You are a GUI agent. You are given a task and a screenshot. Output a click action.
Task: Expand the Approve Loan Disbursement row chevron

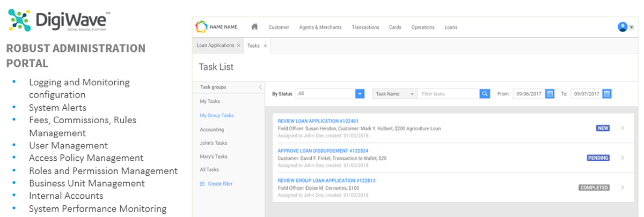tap(623, 158)
